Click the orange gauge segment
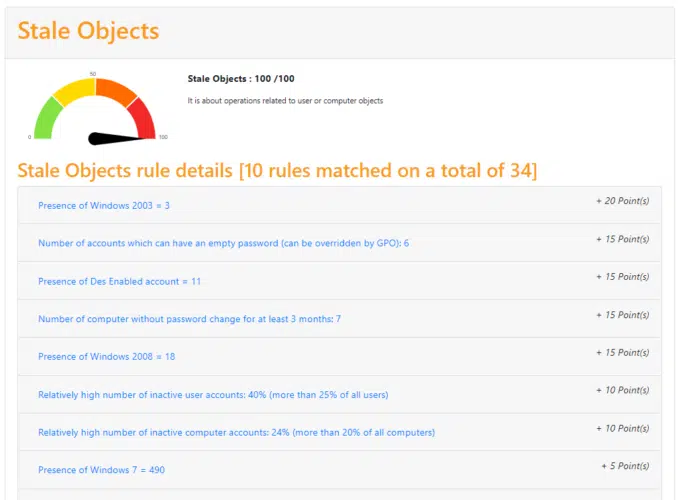The width and height of the screenshot is (683, 500). 115,91
